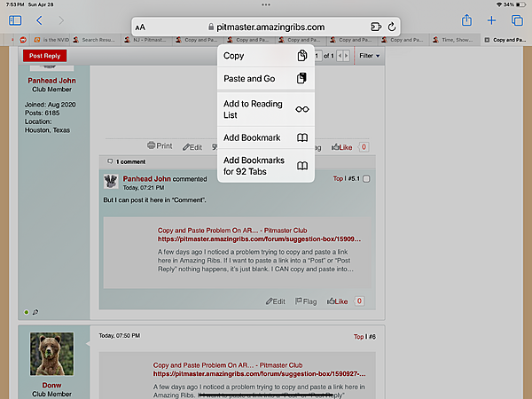
Task: Edit the post beside Print
Action: coord(192,147)
